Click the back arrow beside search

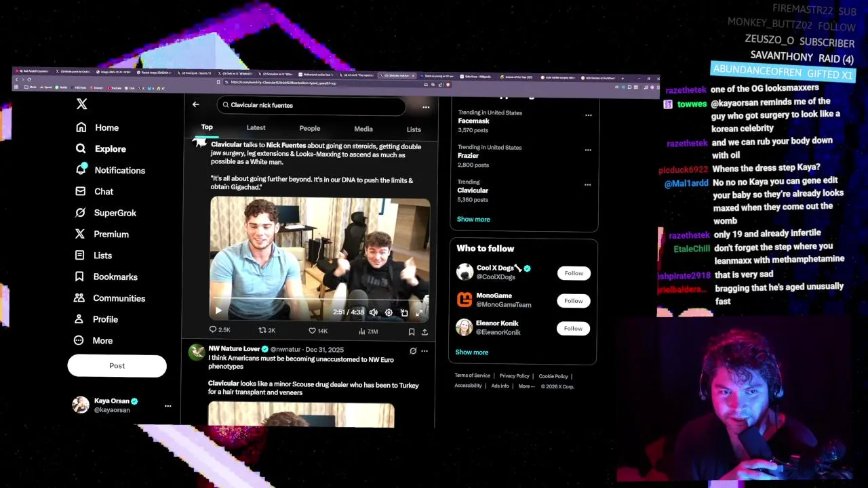(x=195, y=104)
